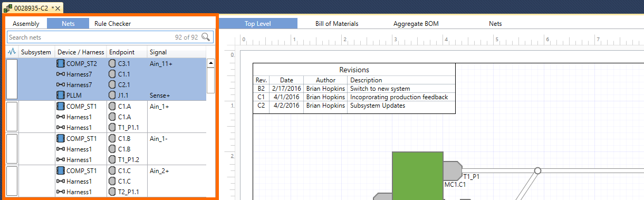Click the Ain_2+ signal cell
Screen dimensions: 644x200
pyautogui.click(x=159, y=170)
